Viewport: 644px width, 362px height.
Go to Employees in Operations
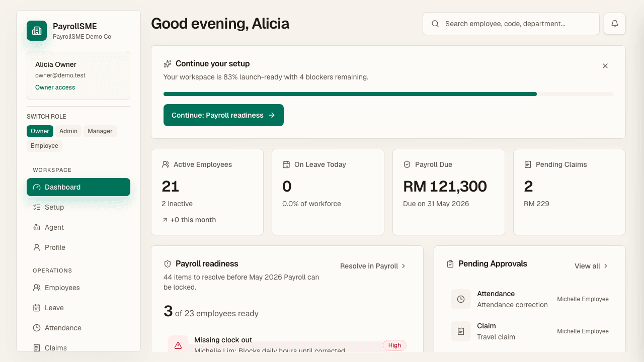pyautogui.click(x=78, y=288)
